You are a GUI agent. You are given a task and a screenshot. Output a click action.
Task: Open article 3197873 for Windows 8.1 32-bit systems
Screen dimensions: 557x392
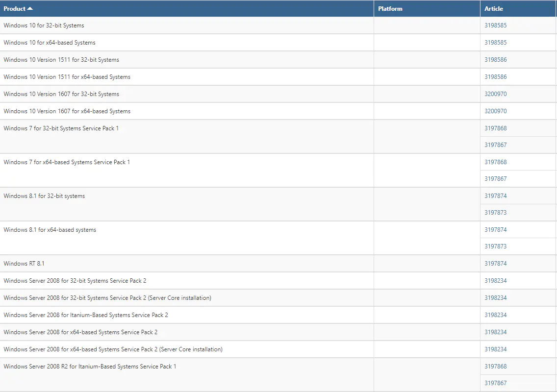tap(496, 213)
